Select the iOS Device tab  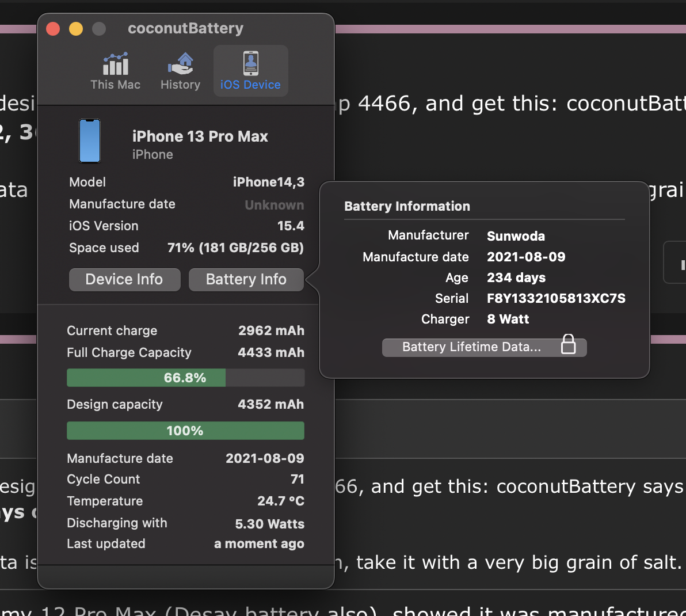pyautogui.click(x=250, y=71)
